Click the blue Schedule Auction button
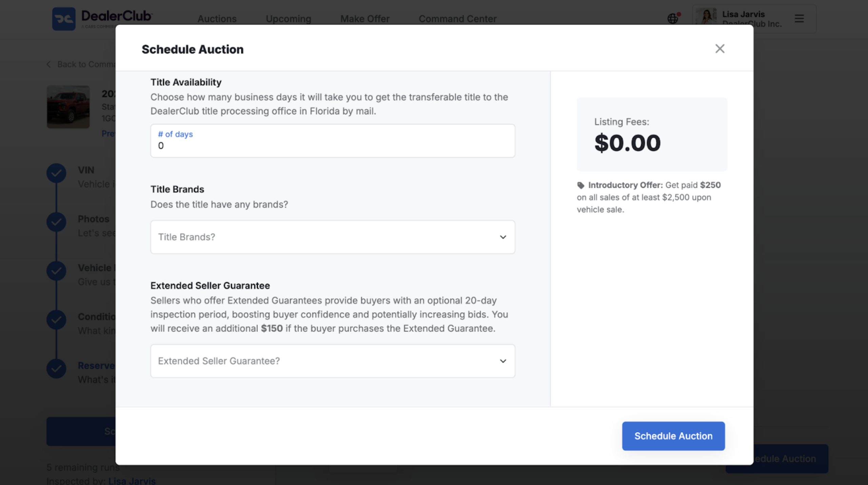 [x=673, y=436]
